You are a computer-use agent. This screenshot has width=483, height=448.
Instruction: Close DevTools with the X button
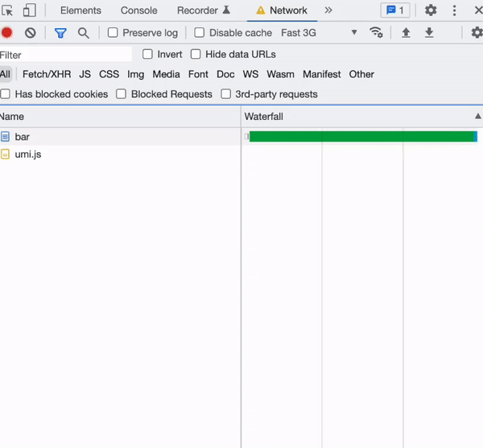478,10
